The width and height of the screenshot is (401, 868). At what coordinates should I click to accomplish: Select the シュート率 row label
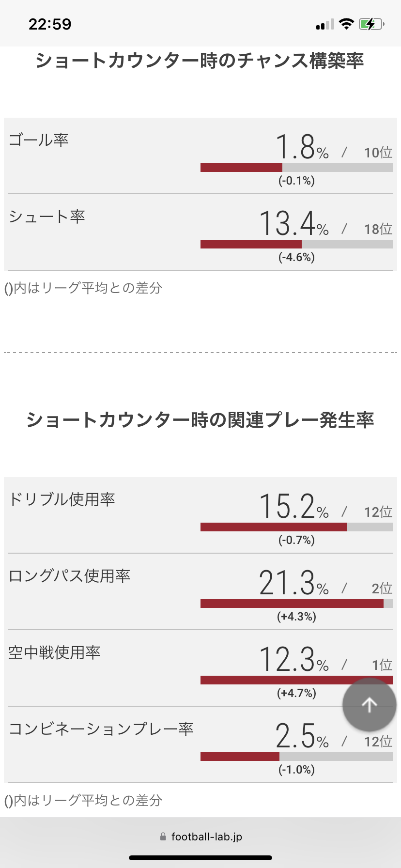point(47,217)
